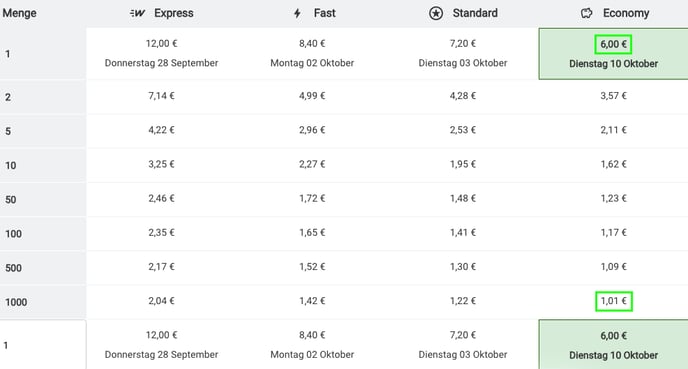688x369 pixels.
Task: Select Express price 2,35 € for quantity 100
Action: click(161, 233)
